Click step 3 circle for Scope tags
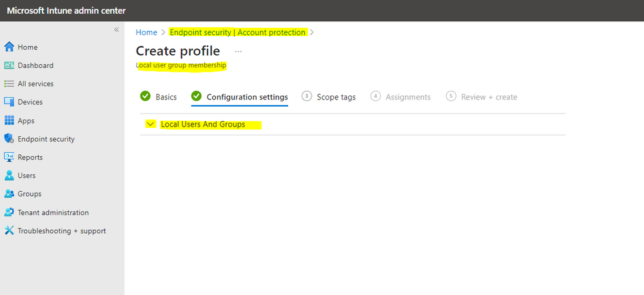The width and height of the screenshot is (644, 295). click(306, 96)
